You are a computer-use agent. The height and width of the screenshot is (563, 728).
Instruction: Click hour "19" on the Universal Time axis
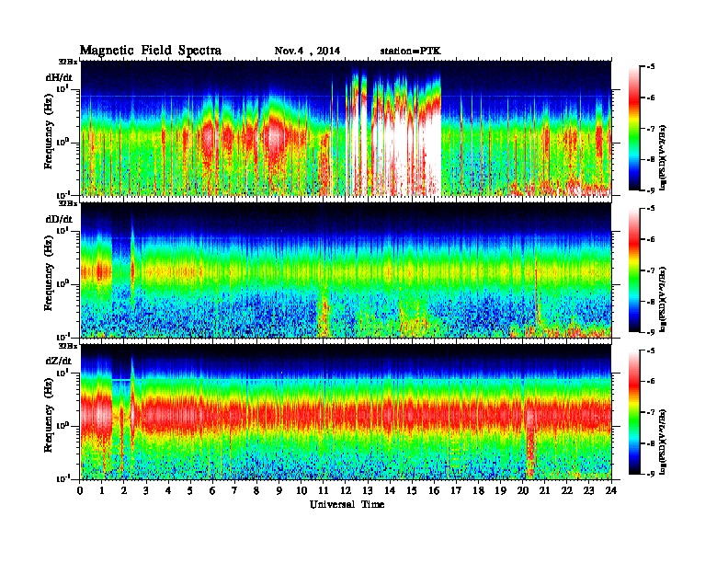tap(500, 490)
